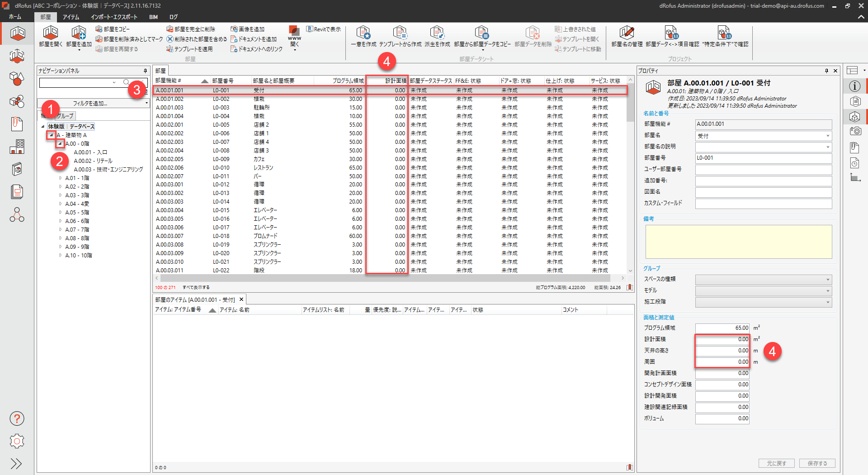This screenshot has height=475, width=868.
Task: Click the 部屋を追加 ribbon icon
Action: [79, 33]
